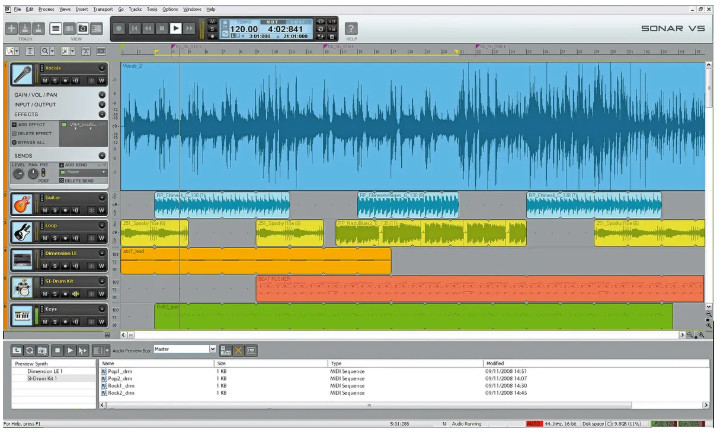Open the Audio Preview Bus dropdown
Viewport: 717px width, 432px height.
coord(213,349)
